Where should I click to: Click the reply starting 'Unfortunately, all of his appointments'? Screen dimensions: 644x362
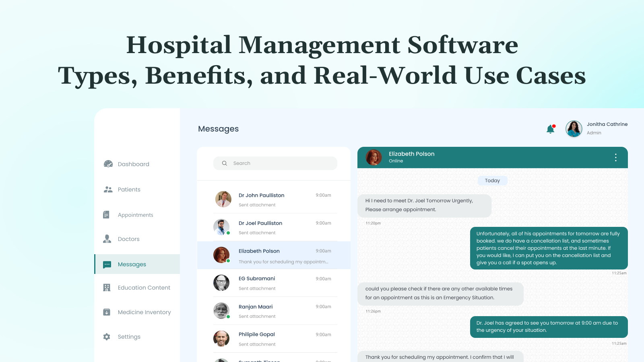click(549, 248)
